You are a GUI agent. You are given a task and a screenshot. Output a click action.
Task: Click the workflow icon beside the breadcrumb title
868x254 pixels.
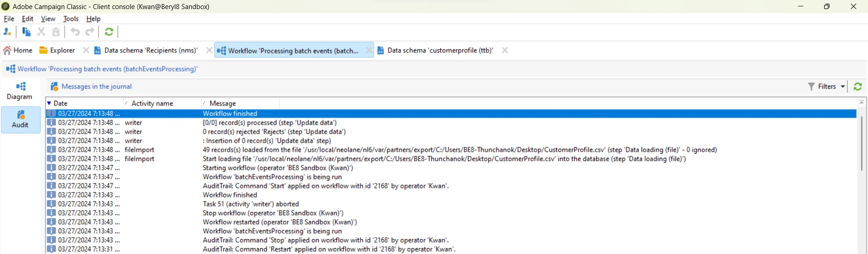point(10,69)
